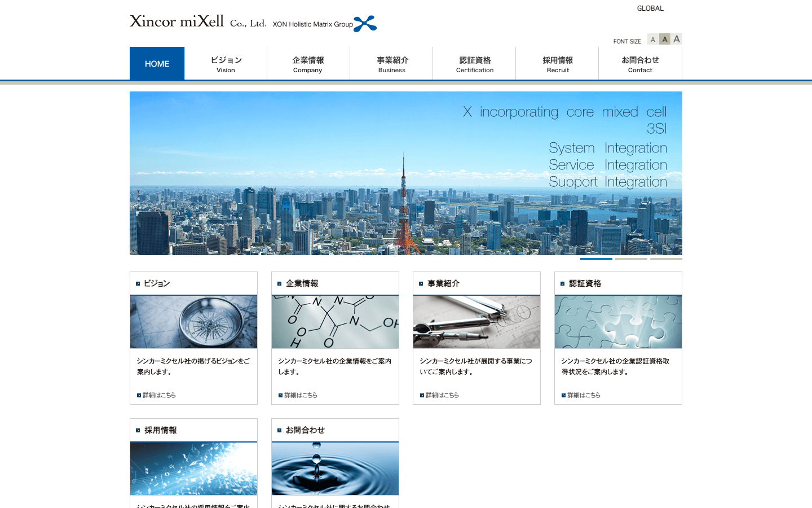Click the bullet icon beside 認証資格 heading
The height and width of the screenshot is (508, 812).
point(562,283)
